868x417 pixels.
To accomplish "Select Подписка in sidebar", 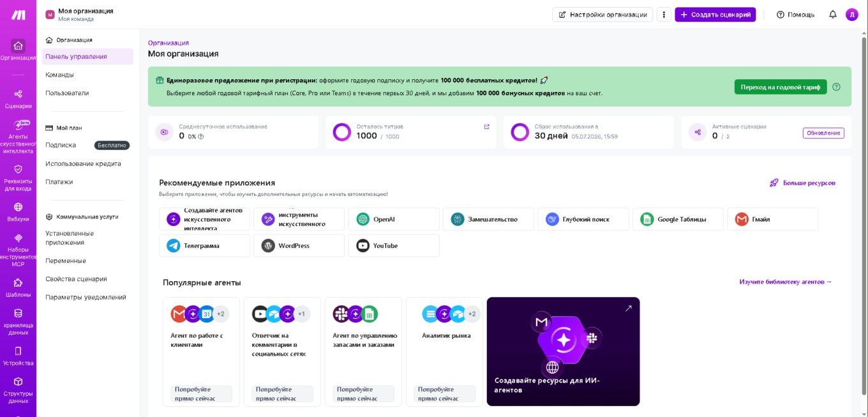I will click(61, 145).
